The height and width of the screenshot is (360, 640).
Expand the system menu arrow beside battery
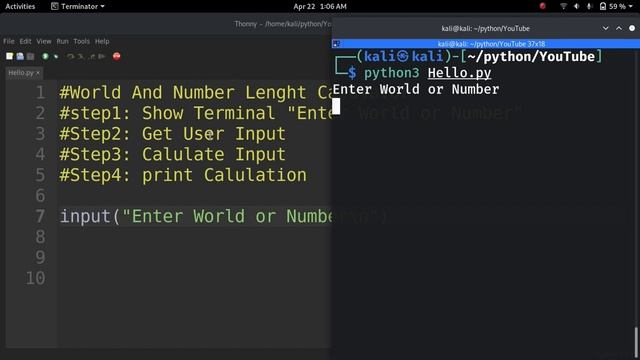(x=631, y=7)
